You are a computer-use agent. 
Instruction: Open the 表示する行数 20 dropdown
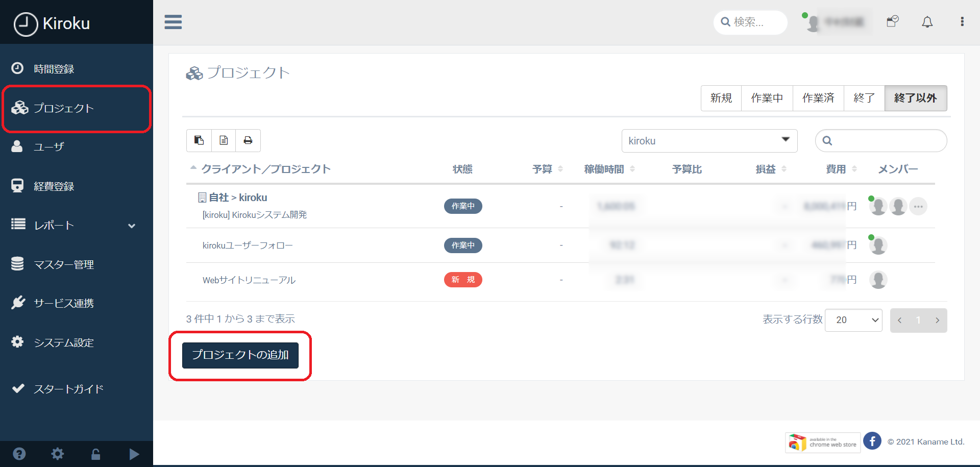[x=853, y=320]
